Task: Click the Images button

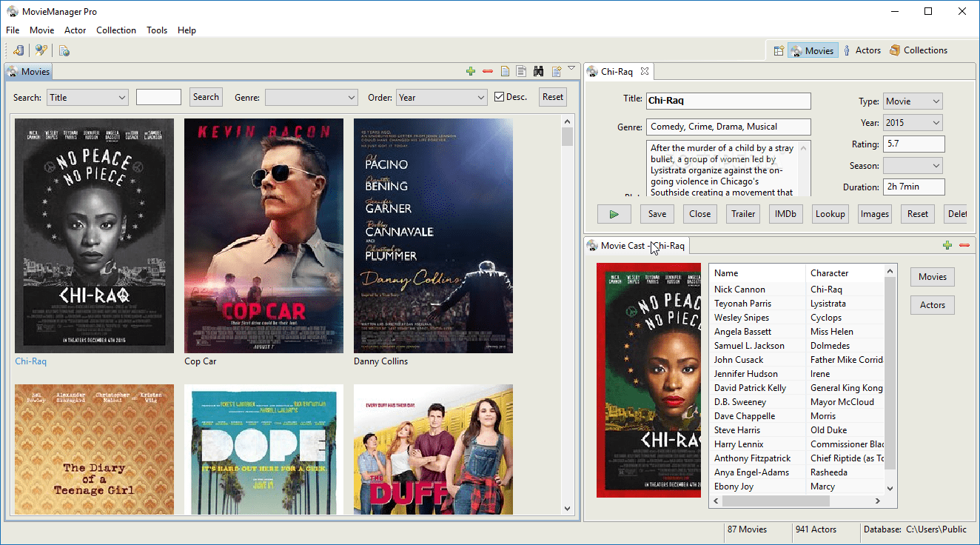Action: (x=875, y=214)
